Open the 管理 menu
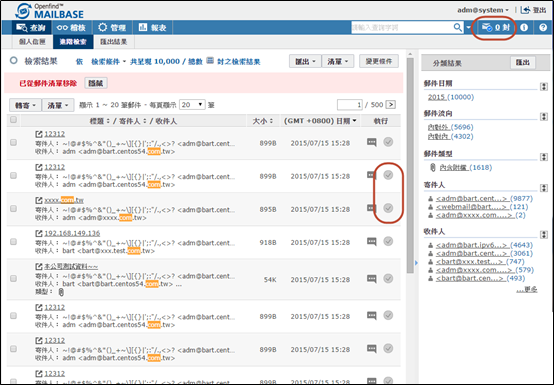The image size is (554, 385). tap(112, 28)
